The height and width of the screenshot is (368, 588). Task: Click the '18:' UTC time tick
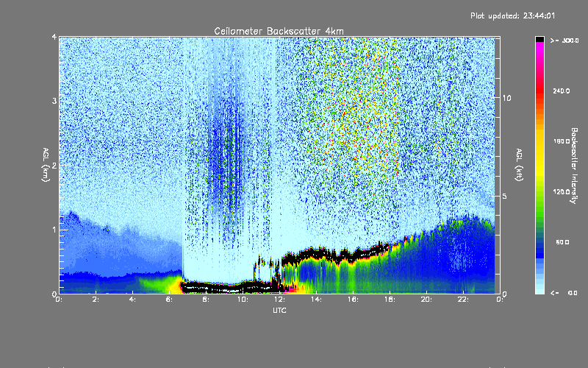(390, 300)
